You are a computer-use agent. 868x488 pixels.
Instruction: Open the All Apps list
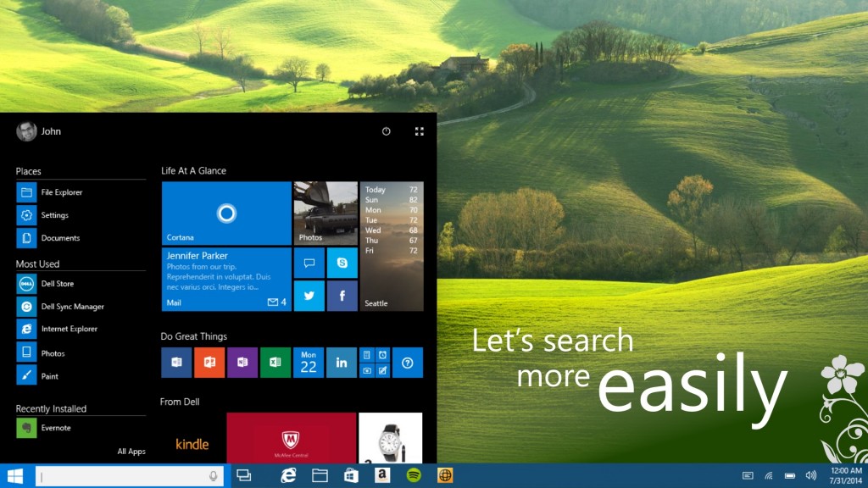coord(131,452)
